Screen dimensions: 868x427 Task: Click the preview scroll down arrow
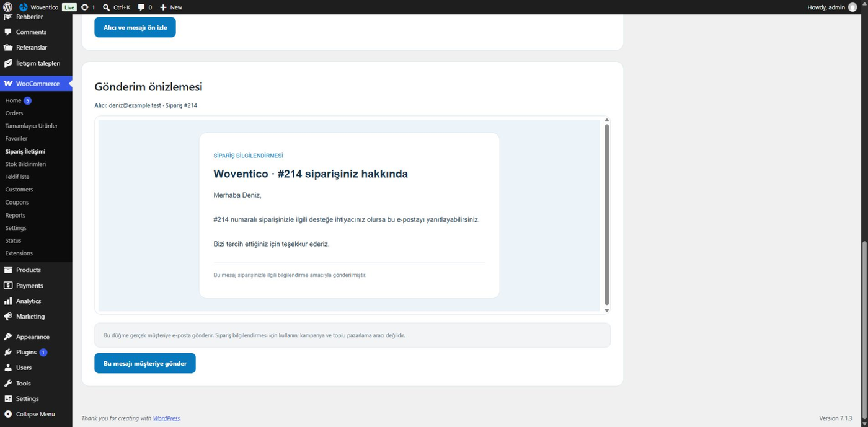click(x=607, y=310)
